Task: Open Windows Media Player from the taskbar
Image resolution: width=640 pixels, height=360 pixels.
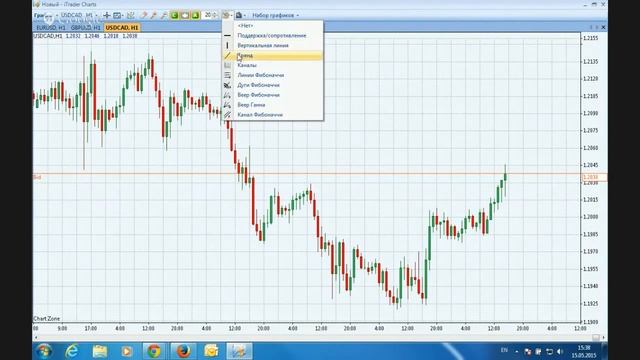Action: tap(127, 351)
